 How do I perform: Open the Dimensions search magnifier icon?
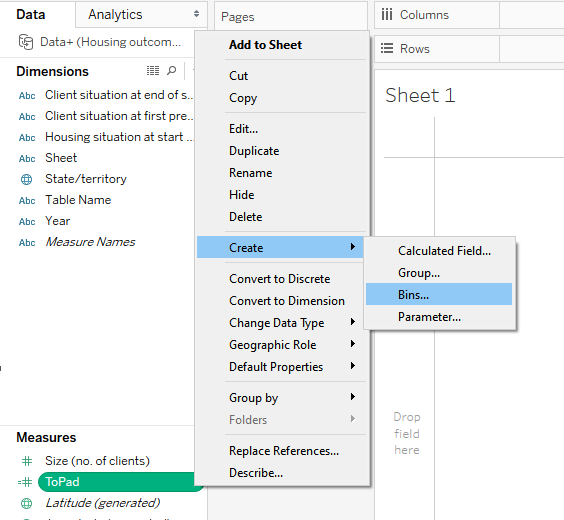click(x=172, y=70)
